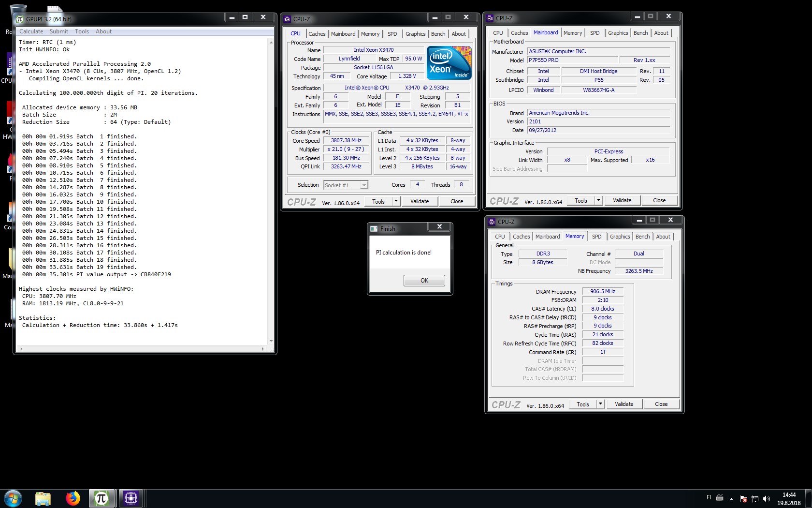Click Statistics Calculation + Reduction time line
The image size is (812, 508).
[x=100, y=325]
